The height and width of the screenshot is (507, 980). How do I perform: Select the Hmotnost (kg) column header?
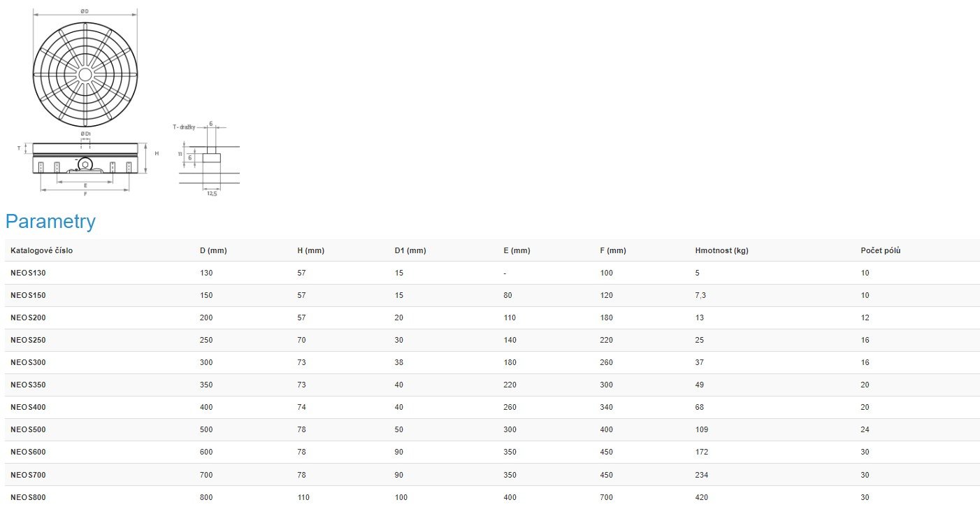click(x=721, y=250)
